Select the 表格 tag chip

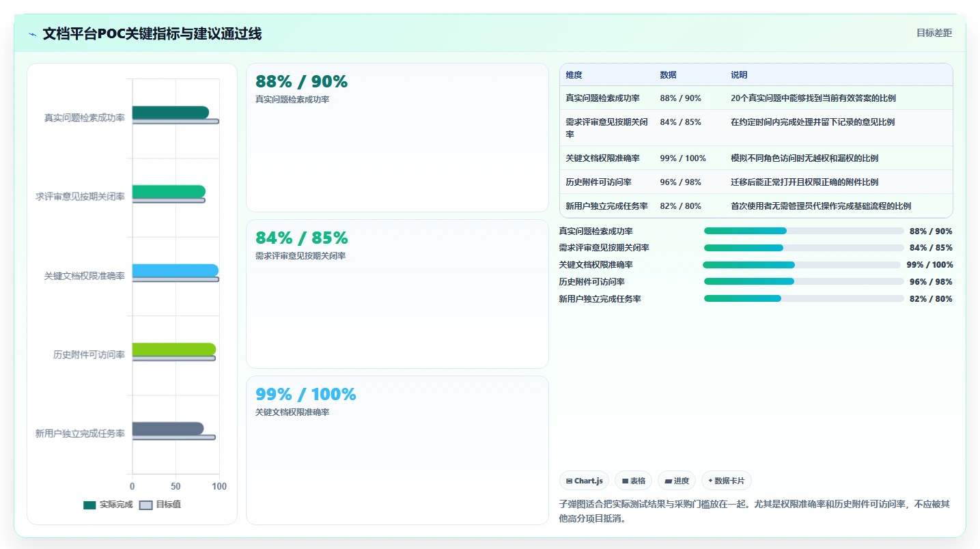633,481
